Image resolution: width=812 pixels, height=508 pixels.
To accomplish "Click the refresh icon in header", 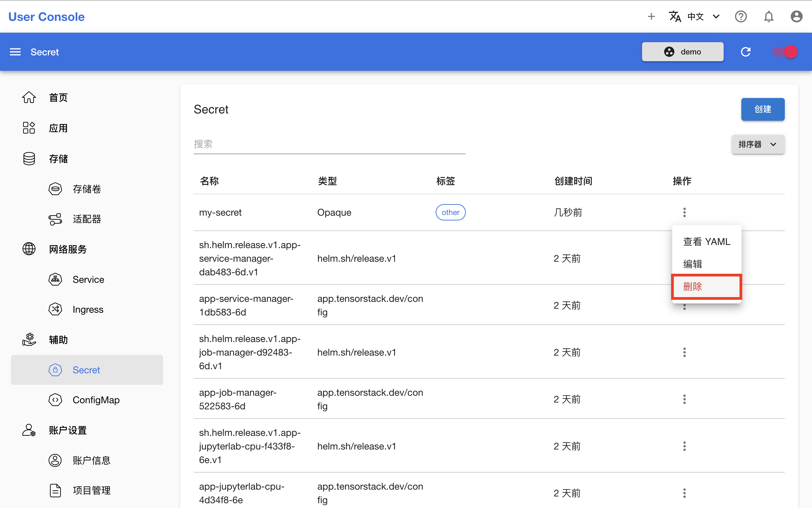I will [x=746, y=52].
